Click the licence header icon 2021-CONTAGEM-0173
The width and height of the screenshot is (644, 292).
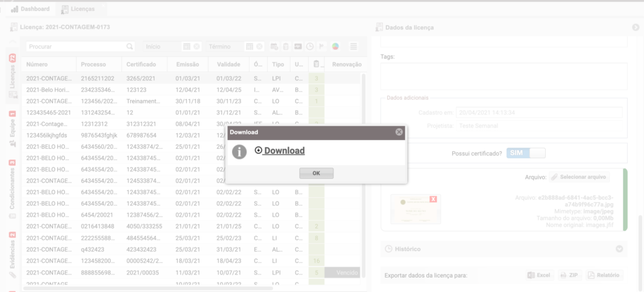[14, 27]
